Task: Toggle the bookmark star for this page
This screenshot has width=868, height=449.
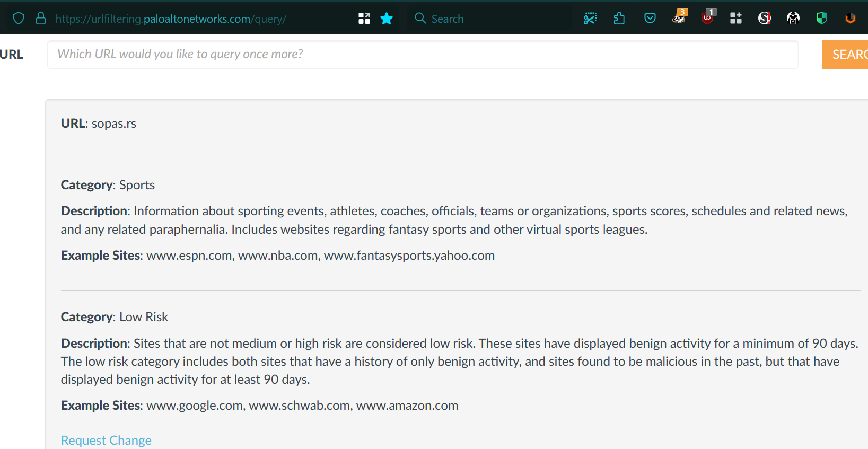Action: pos(387,19)
